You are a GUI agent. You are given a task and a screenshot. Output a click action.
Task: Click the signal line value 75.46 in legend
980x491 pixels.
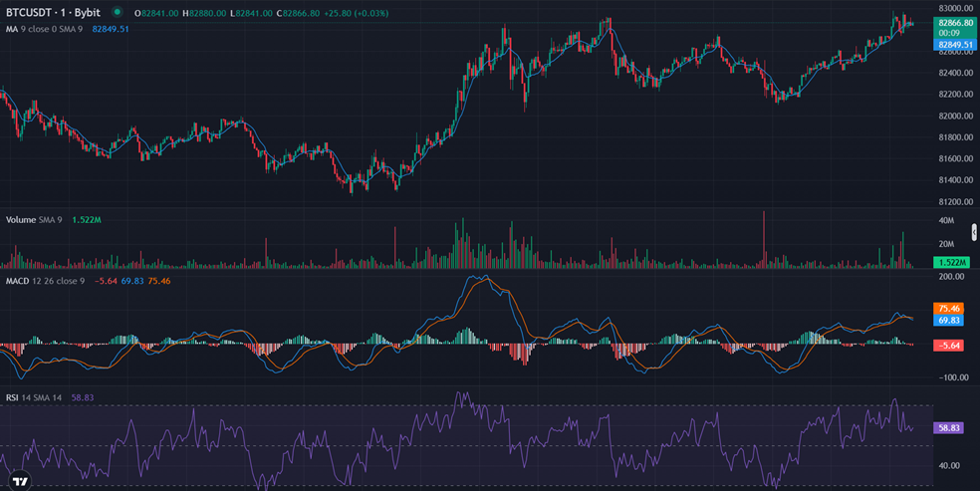[x=158, y=281]
